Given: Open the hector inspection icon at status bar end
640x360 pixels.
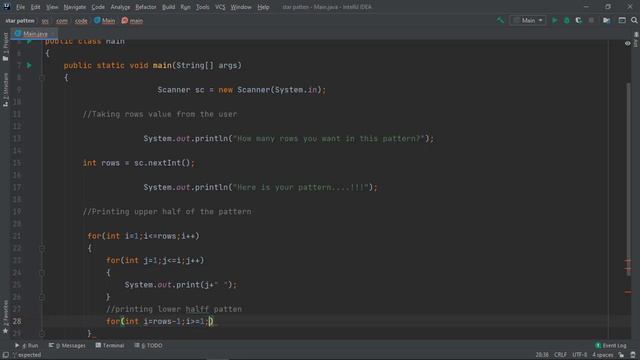Looking at the screenshot, I should tap(633, 355).
